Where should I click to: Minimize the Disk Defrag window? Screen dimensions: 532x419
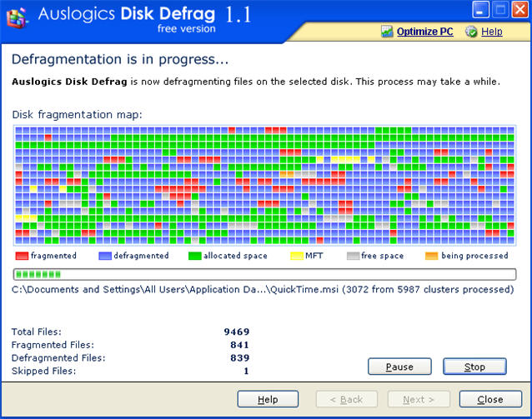480,9
